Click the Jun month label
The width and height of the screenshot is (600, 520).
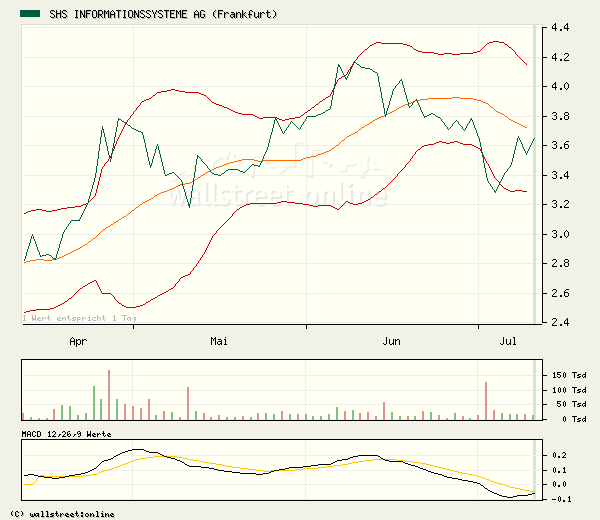point(391,341)
